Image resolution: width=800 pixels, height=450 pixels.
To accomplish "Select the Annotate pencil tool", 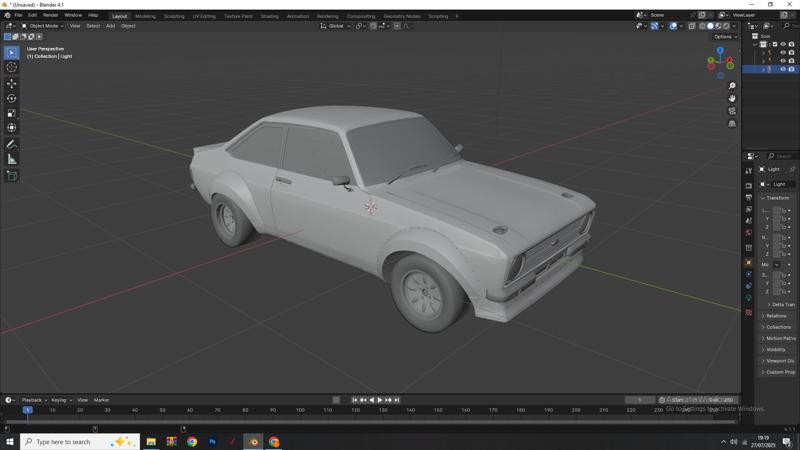I will point(11,144).
